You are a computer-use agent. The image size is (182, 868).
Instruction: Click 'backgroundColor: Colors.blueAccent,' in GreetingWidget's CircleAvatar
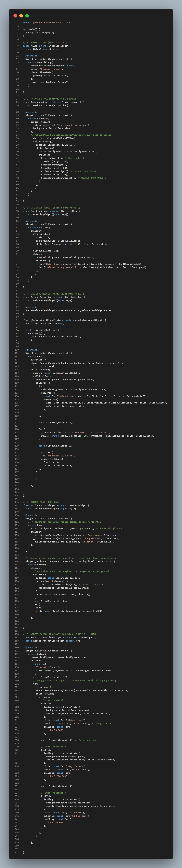coord(59,241)
